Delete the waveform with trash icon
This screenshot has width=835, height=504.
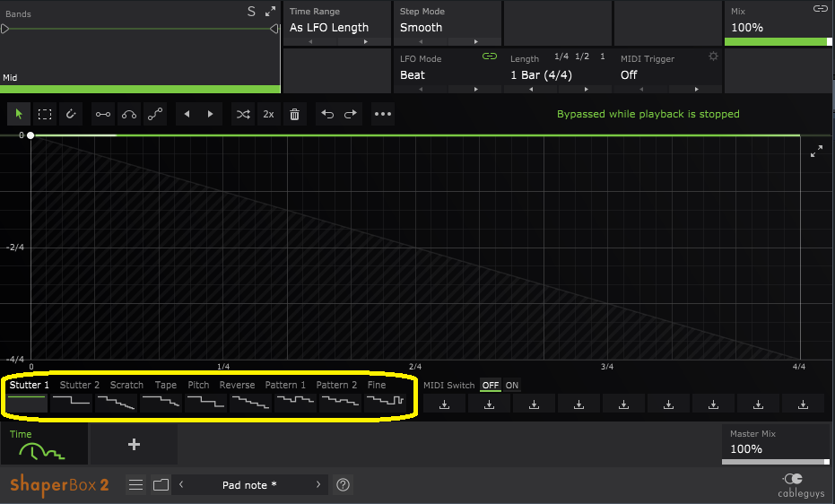click(294, 114)
